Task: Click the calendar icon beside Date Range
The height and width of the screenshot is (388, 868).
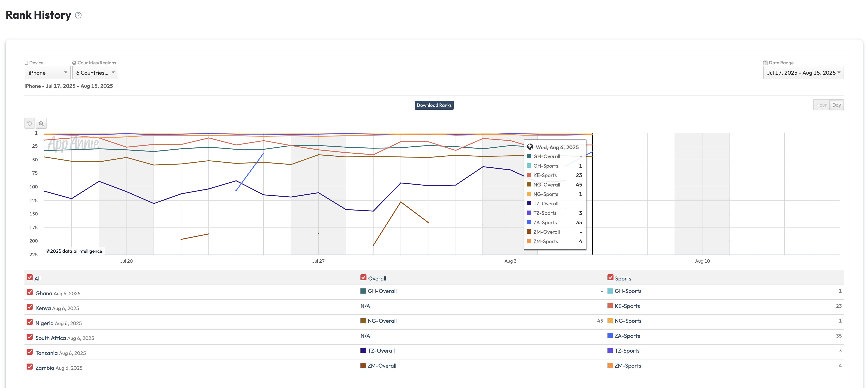Action: tap(765, 63)
